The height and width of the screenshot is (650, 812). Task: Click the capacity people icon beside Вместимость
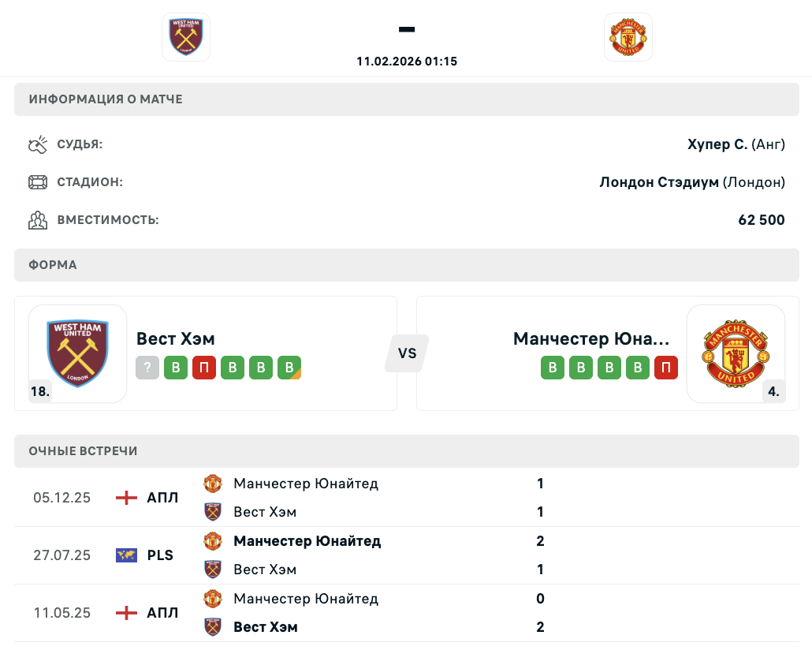pos(38,220)
